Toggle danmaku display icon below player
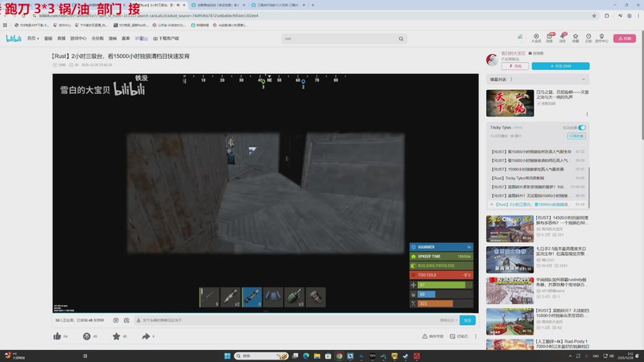This screenshot has height=362, width=644. pos(116,320)
